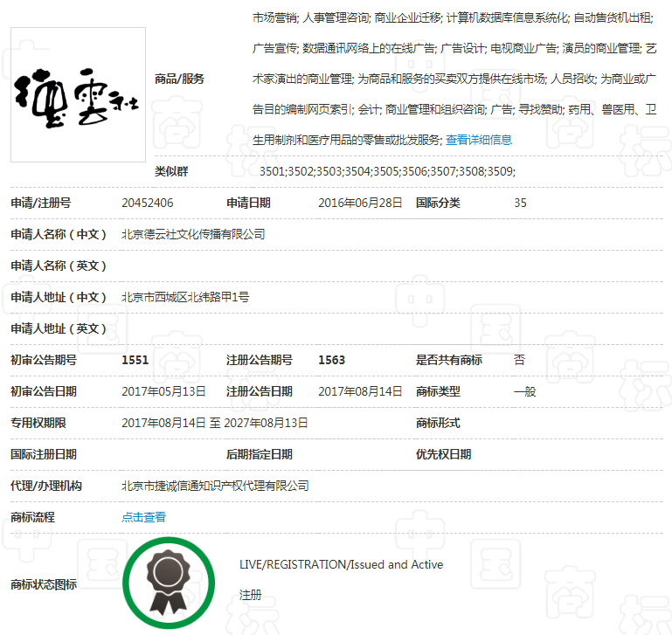The width and height of the screenshot is (672, 635).
Task: Select the application date 2016年06月28日
Action: [360, 203]
